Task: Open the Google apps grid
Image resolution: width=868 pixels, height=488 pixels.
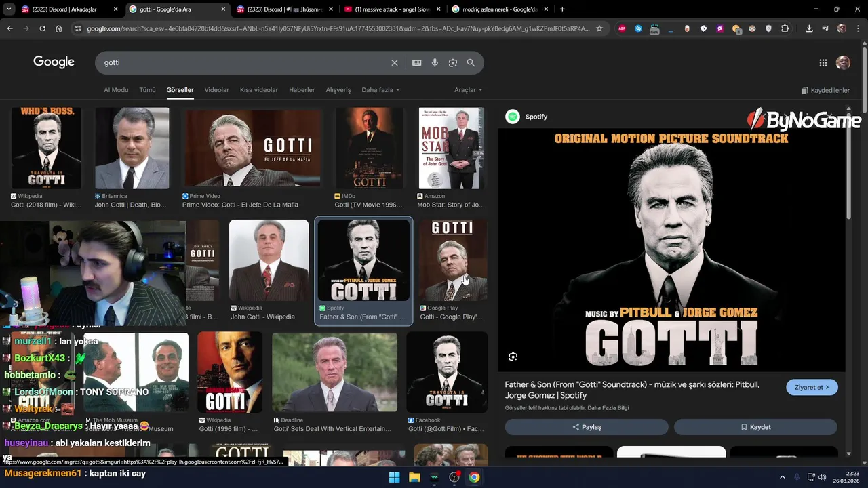Action: [823, 62]
